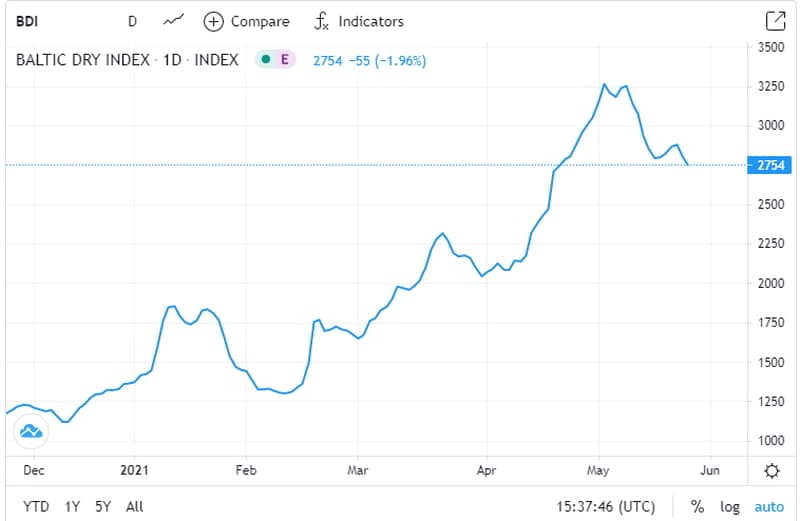Viewport: 800px width, 521px height.
Task: Select the YTD date range
Action: pyautogui.click(x=36, y=507)
